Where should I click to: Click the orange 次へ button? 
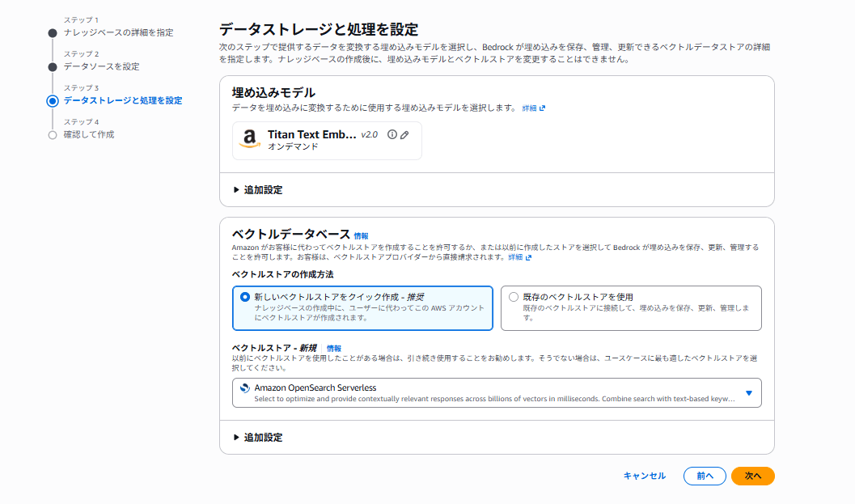tap(752, 476)
